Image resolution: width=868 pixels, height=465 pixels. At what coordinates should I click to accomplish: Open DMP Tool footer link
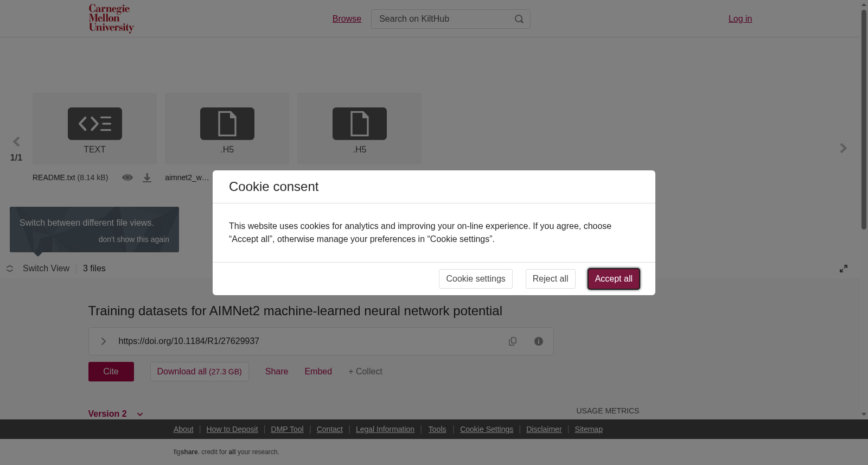(287, 429)
